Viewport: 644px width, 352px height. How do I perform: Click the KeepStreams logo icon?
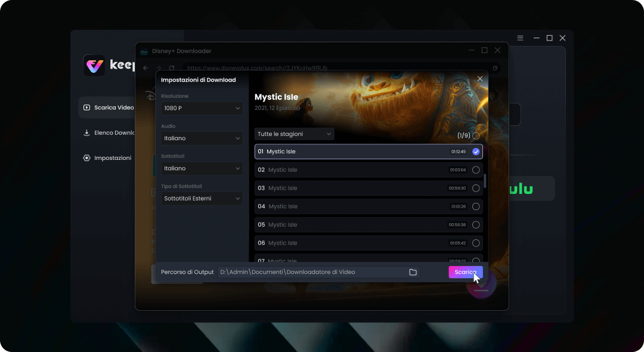coord(94,66)
